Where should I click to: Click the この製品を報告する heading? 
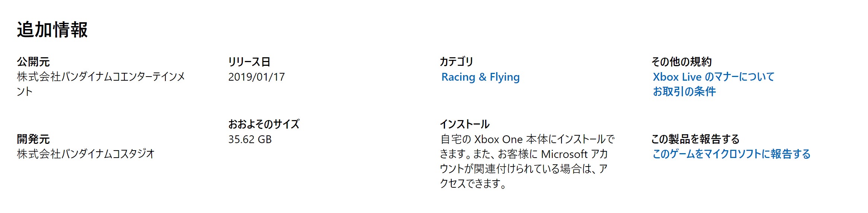(x=695, y=139)
